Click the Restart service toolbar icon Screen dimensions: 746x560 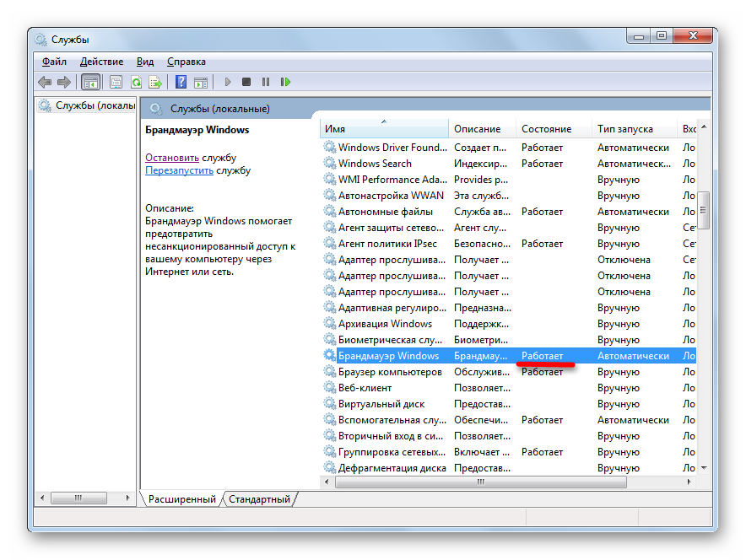[286, 82]
